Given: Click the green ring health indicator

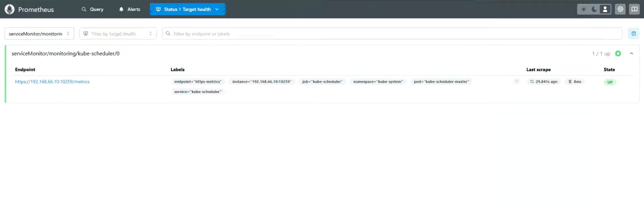Looking at the screenshot, I should tap(618, 54).
